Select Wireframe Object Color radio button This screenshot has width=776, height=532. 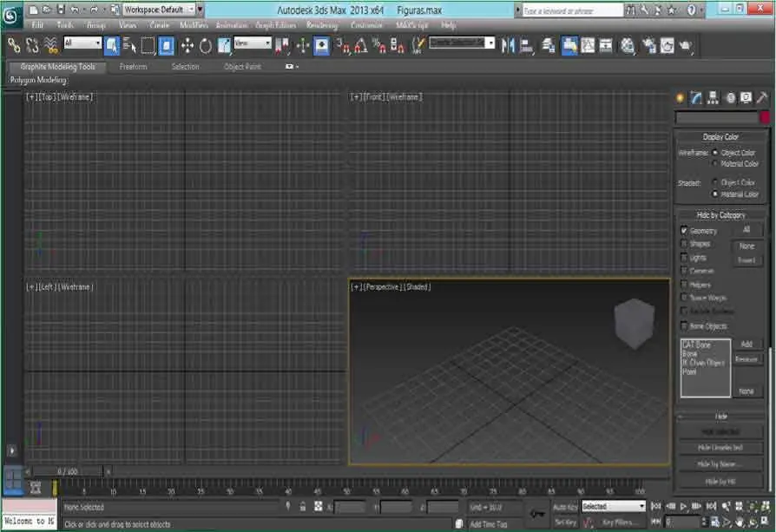point(714,153)
